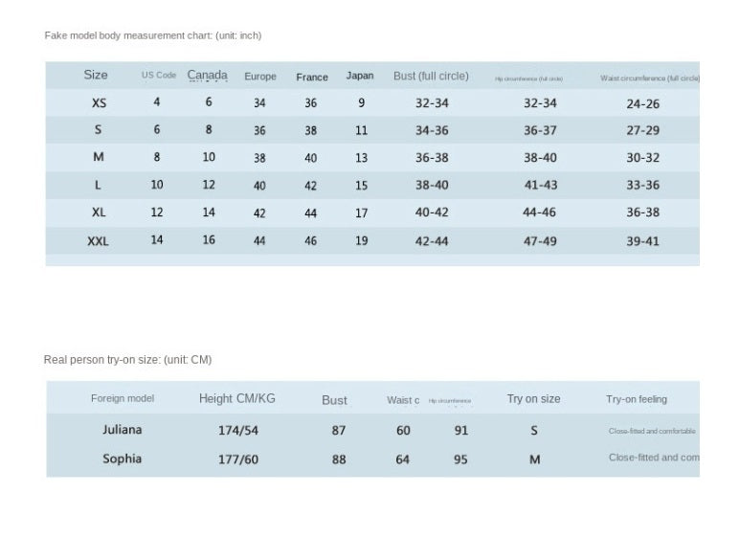
Task: Click the Bust (full circle) header
Action: 431,76
